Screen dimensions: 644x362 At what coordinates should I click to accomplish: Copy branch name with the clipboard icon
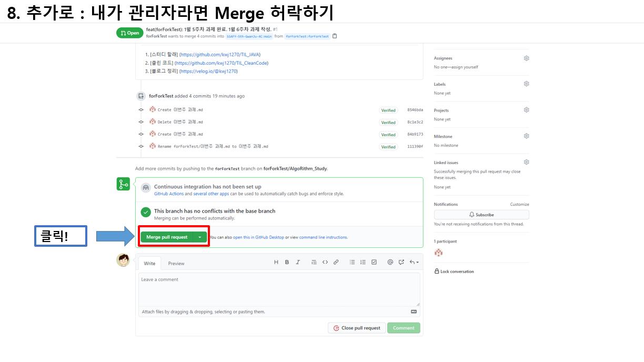click(334, 36)
